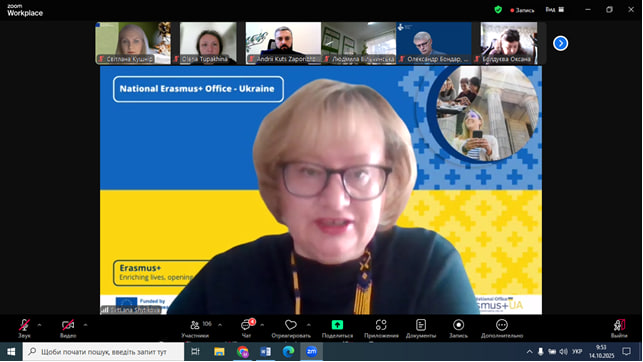
Task: Open the Дополнительно more options icon
Action: (x=502, y=325)
